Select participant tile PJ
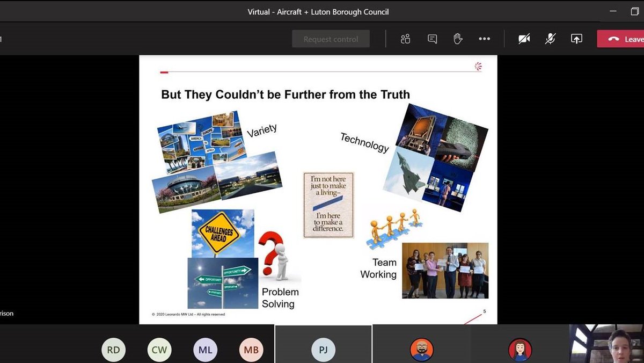The height and width of the screenshot is (363, 644). click(323, 344)
